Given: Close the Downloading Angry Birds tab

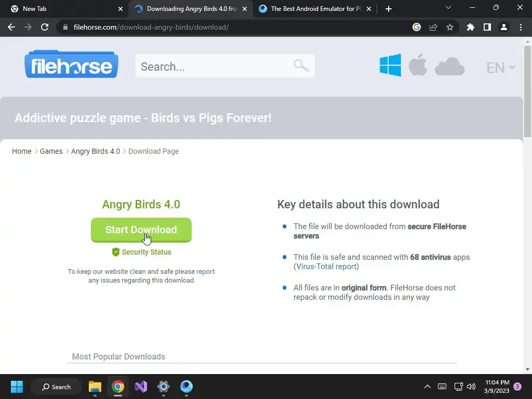Looking at the screenshot, I should (x=245, y=9).
